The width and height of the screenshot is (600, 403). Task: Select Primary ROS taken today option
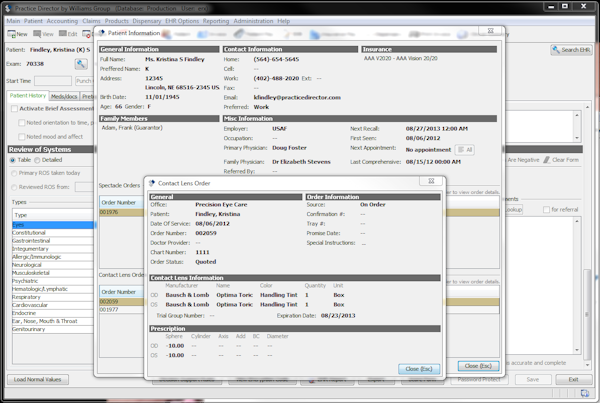(x=14, y=173)
